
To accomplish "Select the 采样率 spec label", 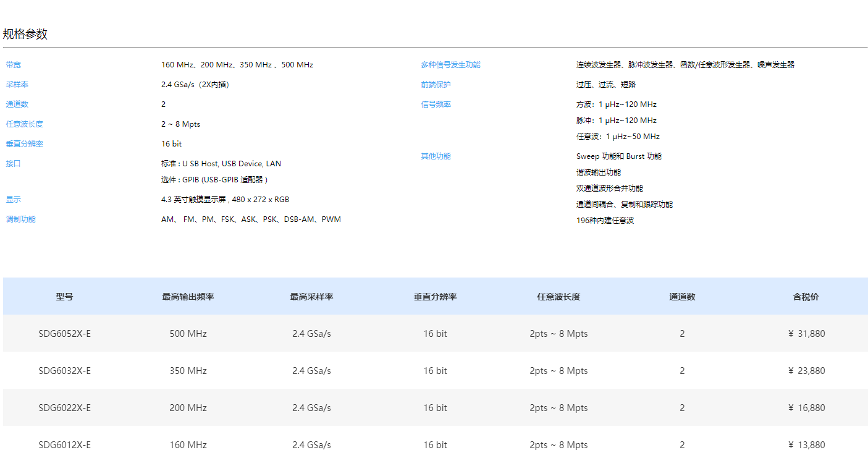I will [x=17, y=85].
